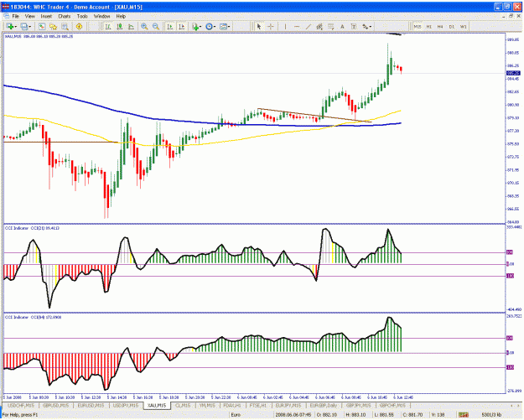Click the New Chart toolbar icon
Image resolution: width=524 pixels, height=420 pixels.
pyautogui.click(x=10, y=26)
